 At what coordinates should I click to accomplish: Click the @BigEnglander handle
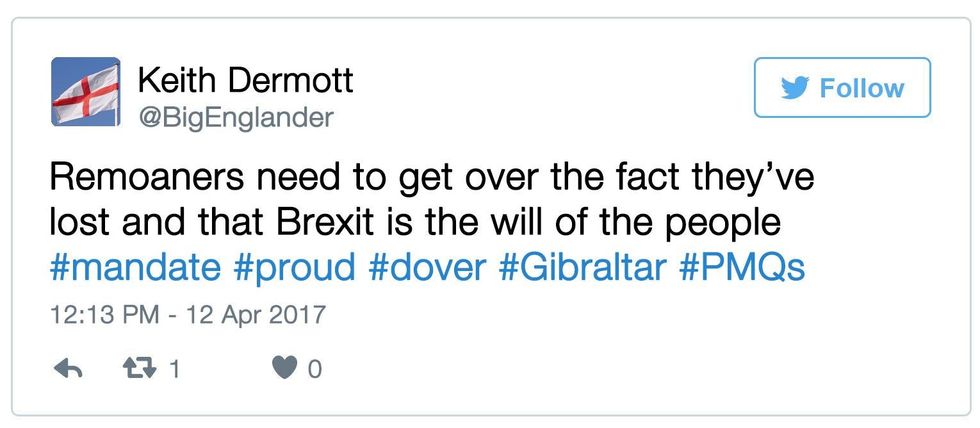click(x=234, y=118)
